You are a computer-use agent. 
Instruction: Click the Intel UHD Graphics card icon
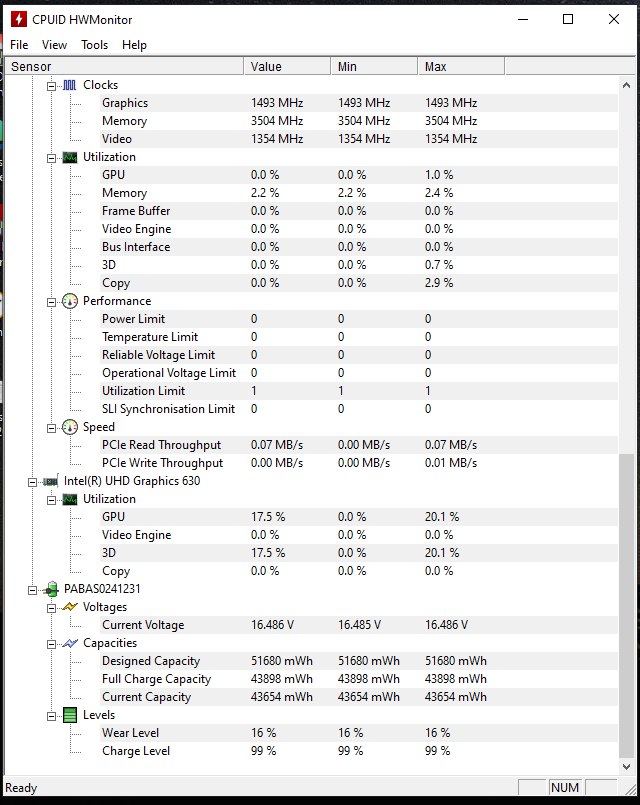50,482
